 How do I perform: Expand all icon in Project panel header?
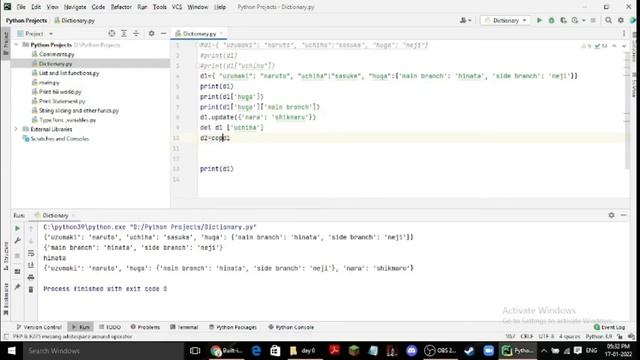click(x=124, y=33)
